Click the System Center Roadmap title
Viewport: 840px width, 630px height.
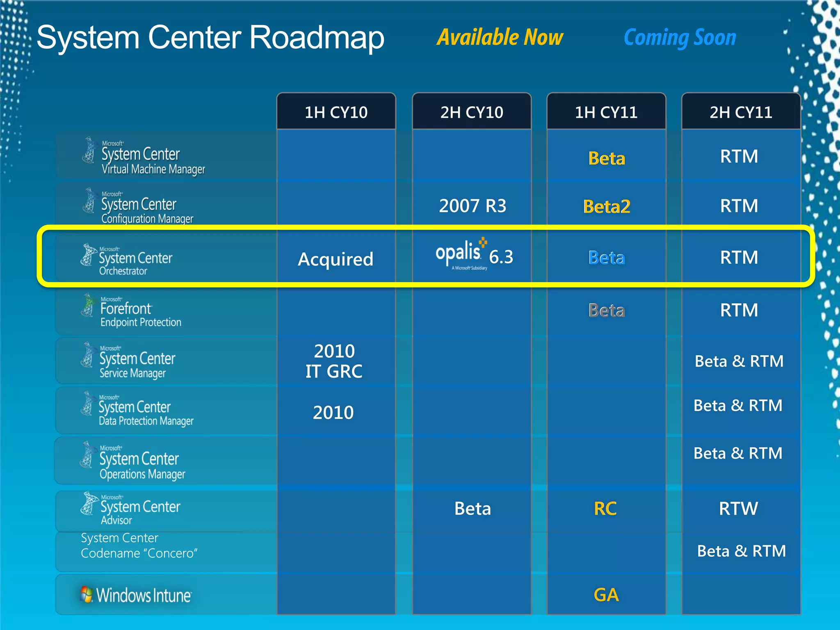[x=210, y=38]
